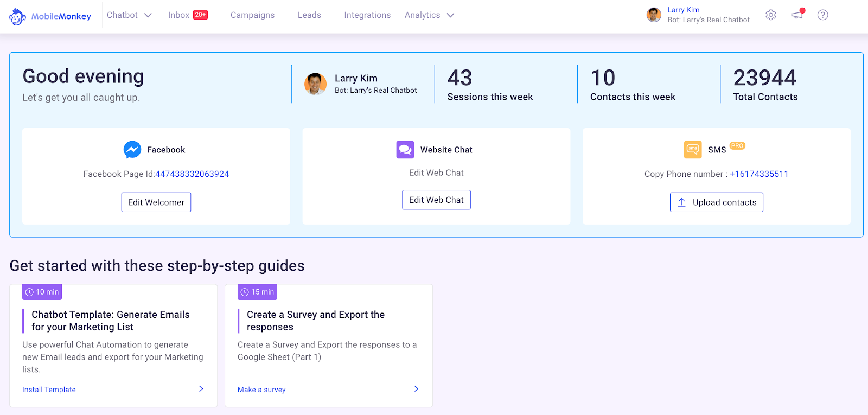Viewport: 868px width, 415px height.
Task: Click the Website Chat bubble icon
Action: tap(405, 150)
